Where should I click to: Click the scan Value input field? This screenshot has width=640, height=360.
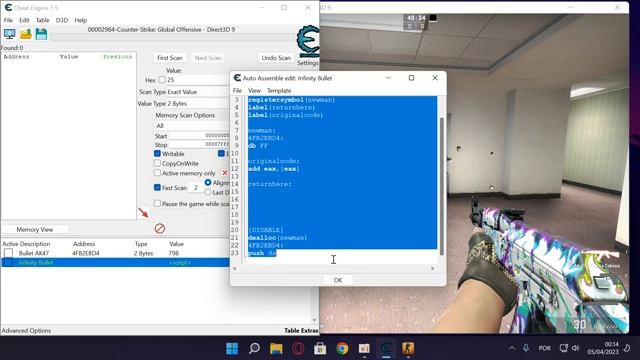tap(198, 80)
